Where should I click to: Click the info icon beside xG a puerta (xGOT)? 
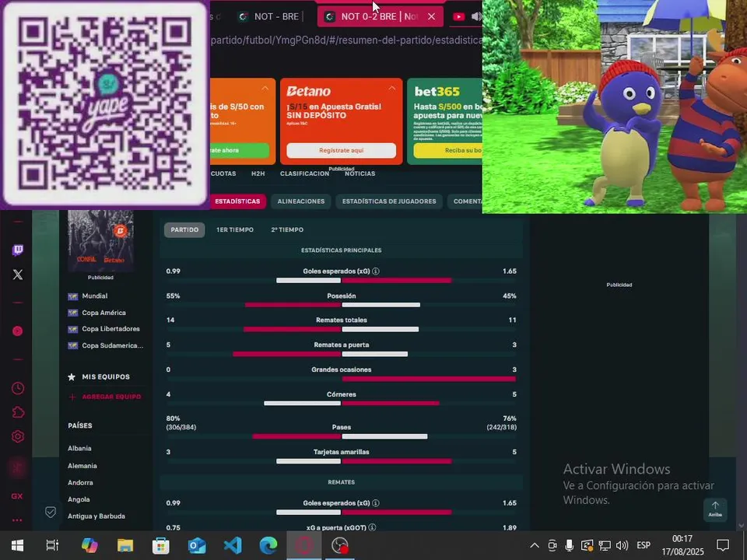pyautogui.click(x=372, y=527)
